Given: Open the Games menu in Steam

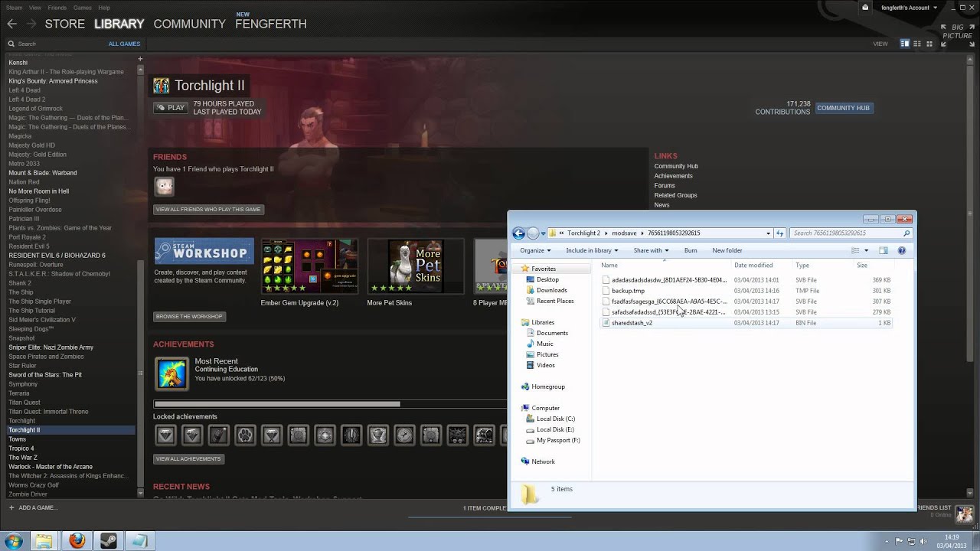Looking at the screenshot, I should [83, 8].
